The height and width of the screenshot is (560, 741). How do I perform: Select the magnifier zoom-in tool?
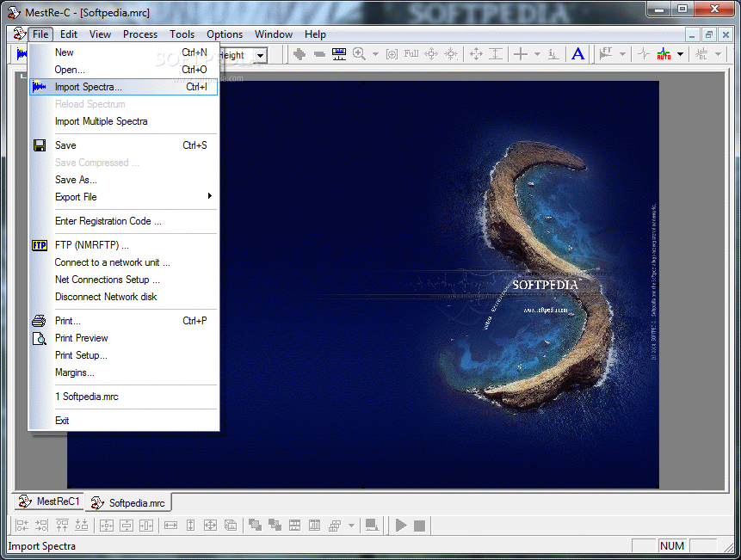tap(359, 54)
